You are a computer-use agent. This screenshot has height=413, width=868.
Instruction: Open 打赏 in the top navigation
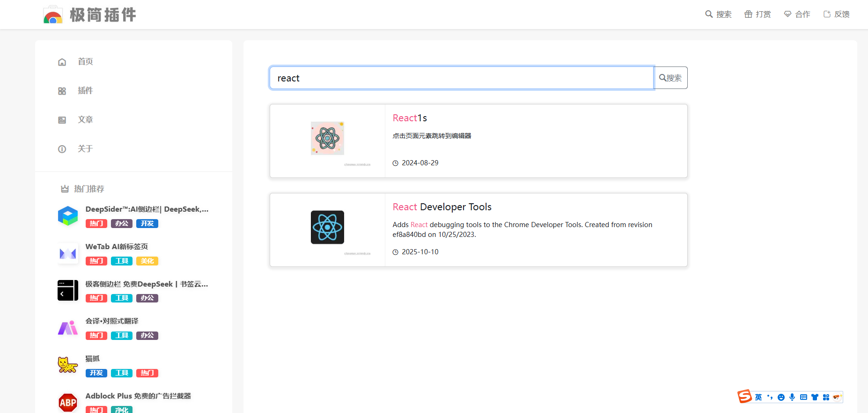[x=758, y=14]
